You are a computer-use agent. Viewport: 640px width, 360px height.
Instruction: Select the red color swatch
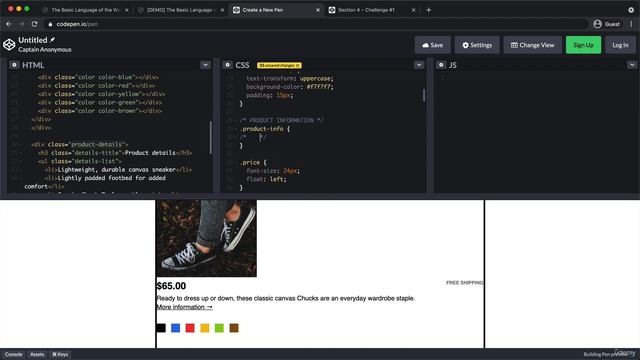pos(190,328)
